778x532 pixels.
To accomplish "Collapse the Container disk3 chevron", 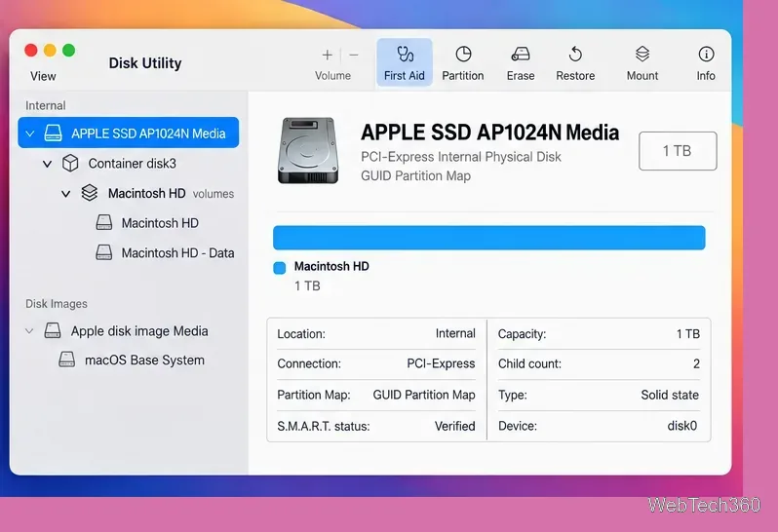I will point(47,164).
